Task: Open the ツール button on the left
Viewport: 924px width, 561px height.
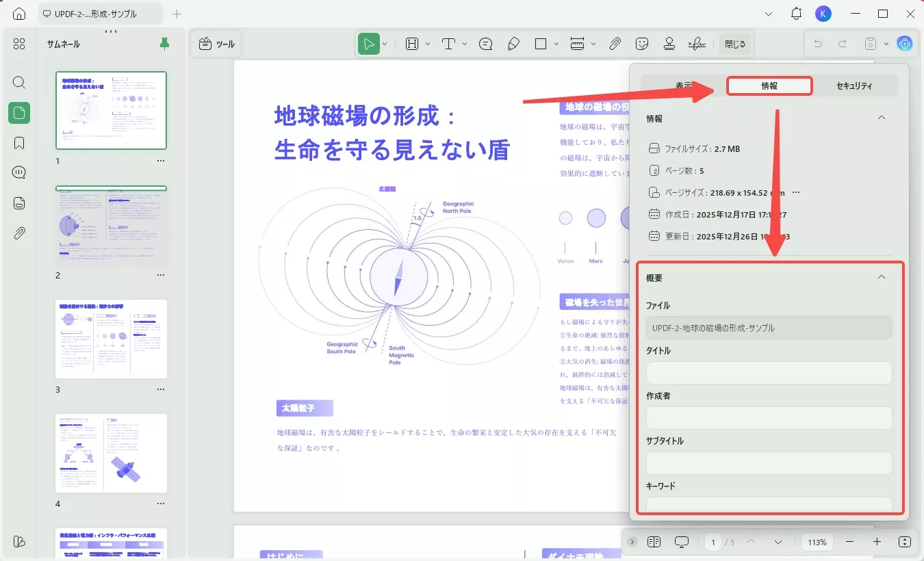Action: coord(216,43)
